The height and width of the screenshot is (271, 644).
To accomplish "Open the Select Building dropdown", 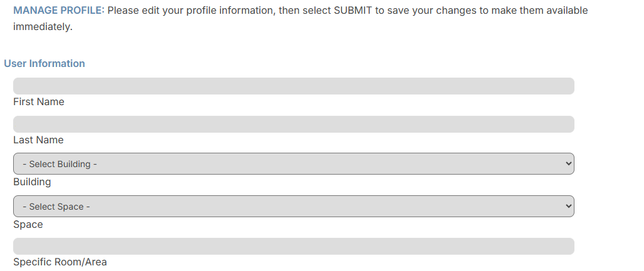I will click(293, 164).
